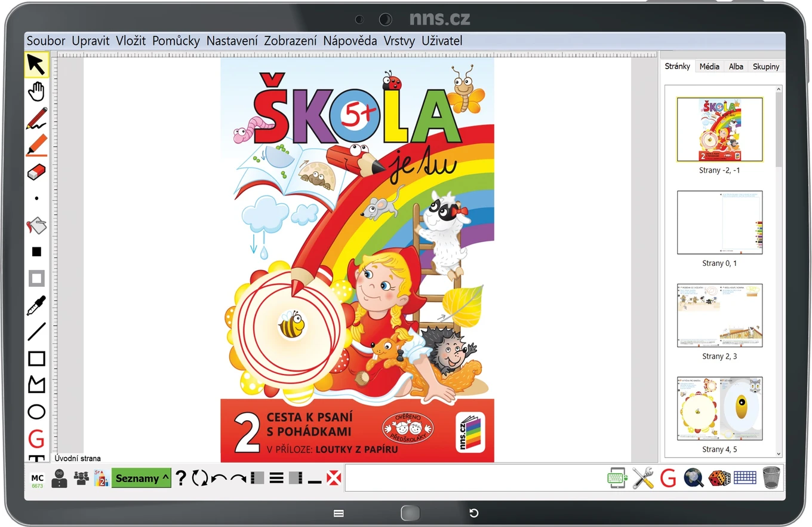Switch to the Média tab
This screenshot has height=527, width=812.
pos(709,66)
